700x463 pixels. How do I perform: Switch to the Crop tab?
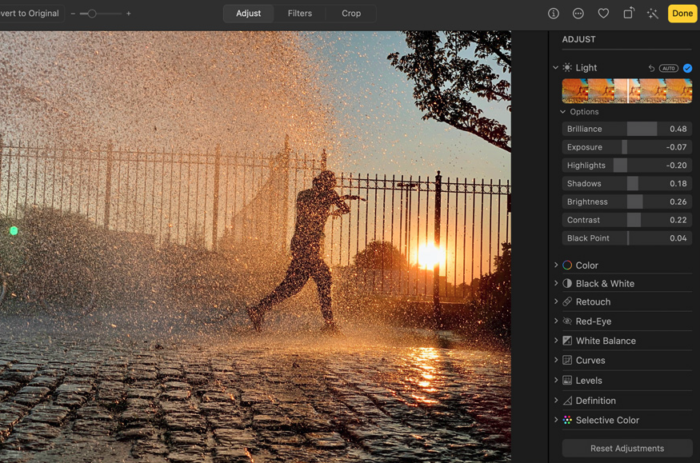pos(351,14)
